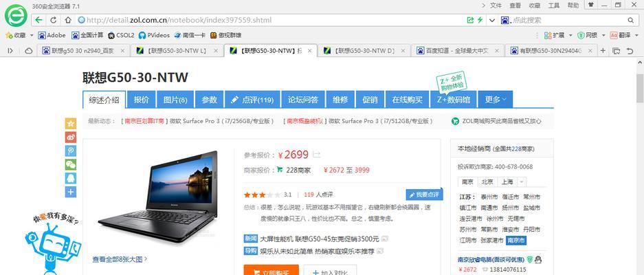This screenshot has width=644, height=275.
Task: Toggle the sidebar panel icon
Action: (x=10, y=51)
